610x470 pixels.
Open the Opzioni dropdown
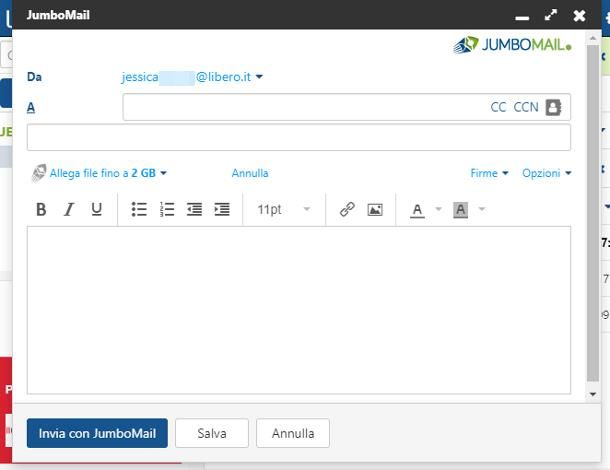click(x=547, y=173)
